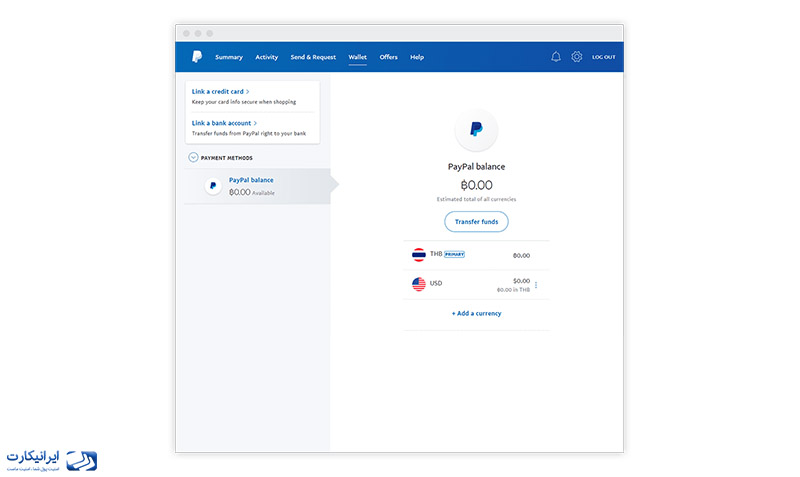
Task: Click the Transfer funds button
Action: [476, 222]
